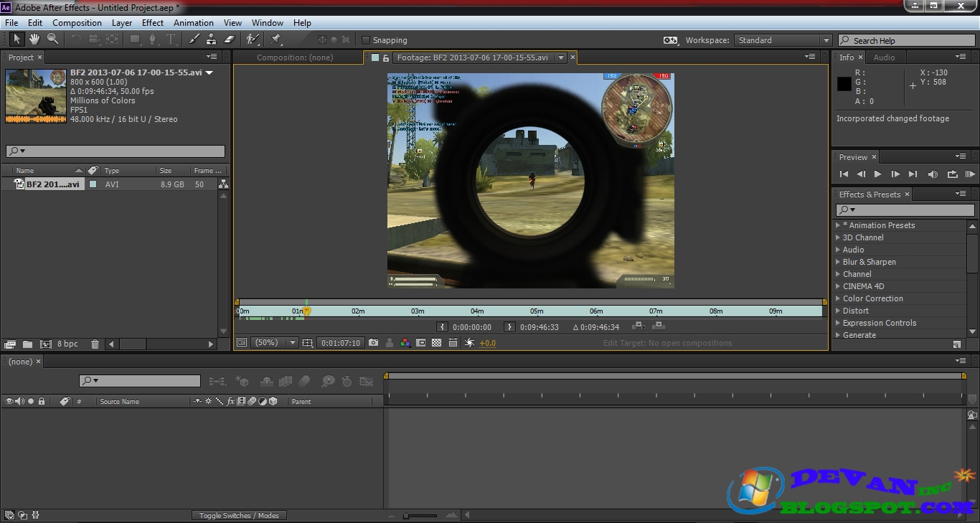The width and height of the screenshot is (980, 523).
Task: Toggle motion blur switch in timeline
Action: [305, 382]
